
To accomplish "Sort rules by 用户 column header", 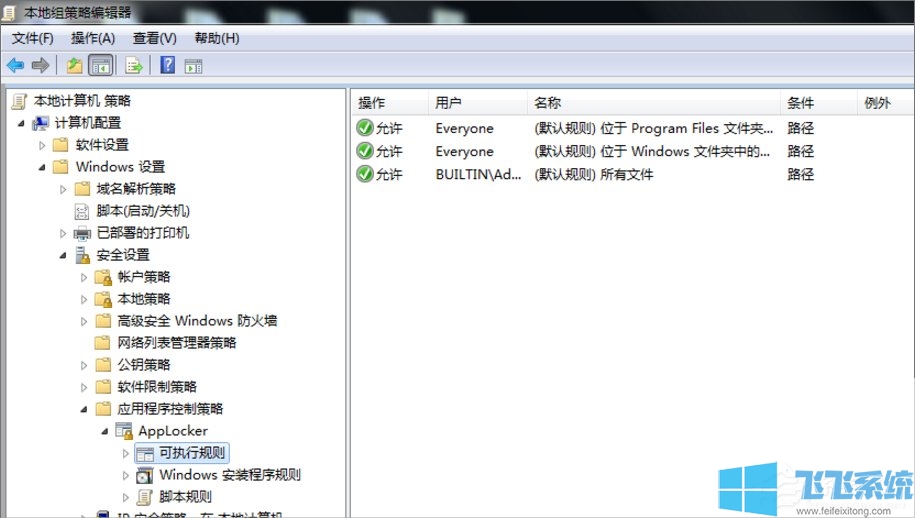I will pyautogui.click(x=449, y=103).
